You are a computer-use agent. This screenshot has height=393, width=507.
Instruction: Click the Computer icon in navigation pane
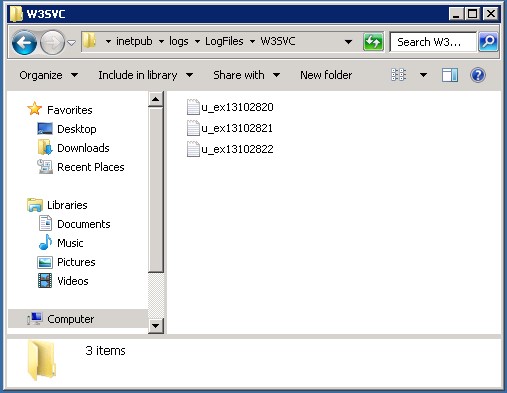click(x=35, y=318)
